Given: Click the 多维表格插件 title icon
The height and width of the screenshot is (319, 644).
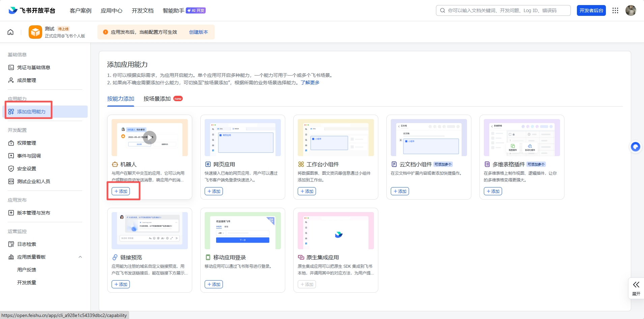Looking at the screenshot, I should coord(487,164).
